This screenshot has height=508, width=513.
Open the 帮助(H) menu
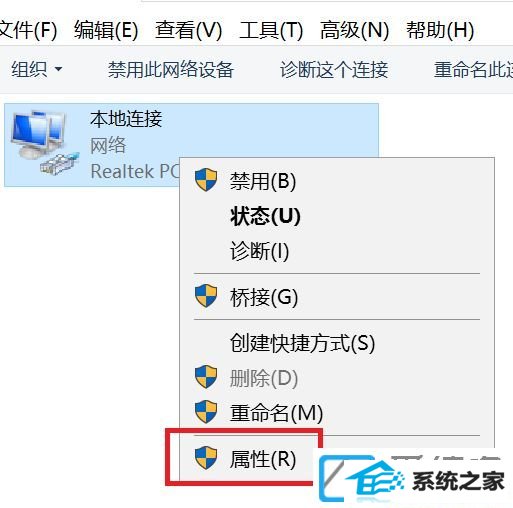coord(440,30)
